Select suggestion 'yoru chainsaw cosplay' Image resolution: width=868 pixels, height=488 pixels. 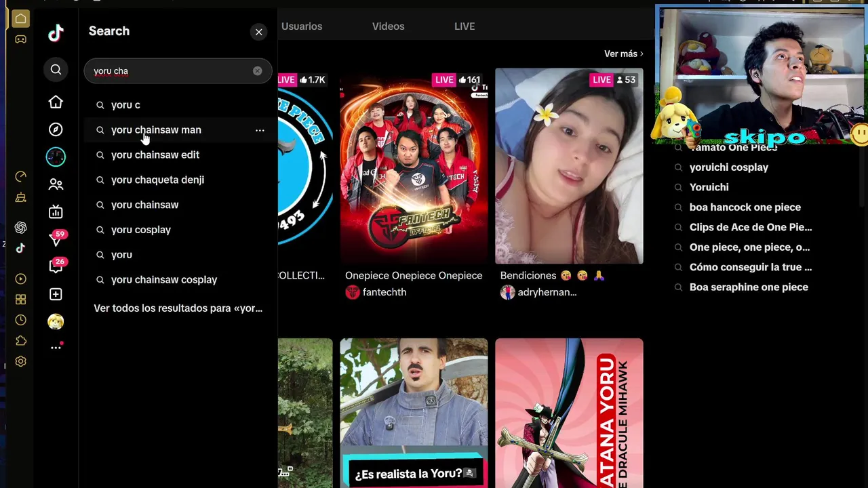178,280
